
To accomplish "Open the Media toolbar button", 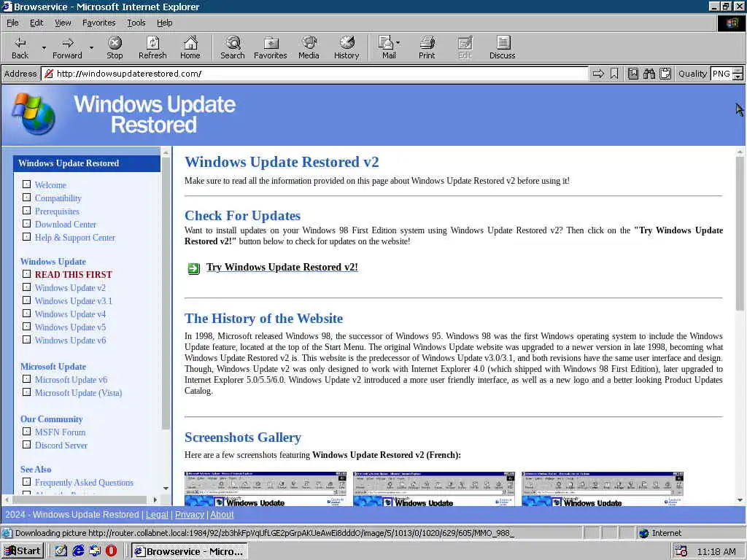I will (x=309, y=47).
